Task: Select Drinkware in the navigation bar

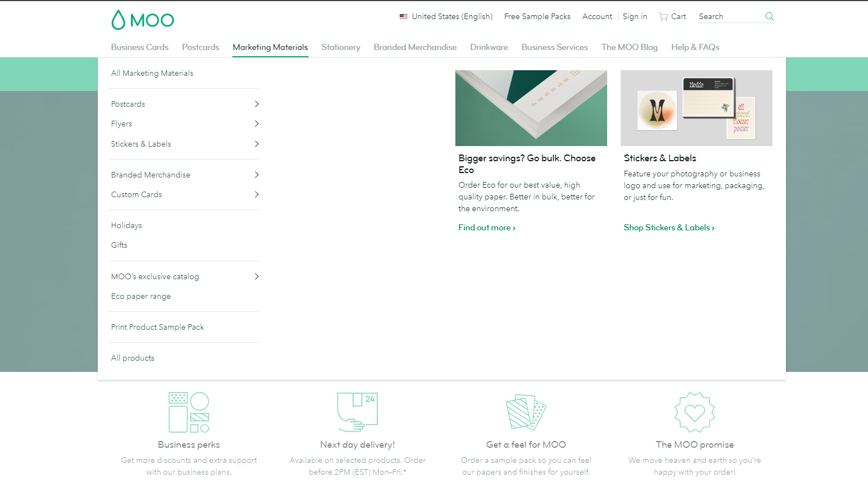Action: coord(489,47)
